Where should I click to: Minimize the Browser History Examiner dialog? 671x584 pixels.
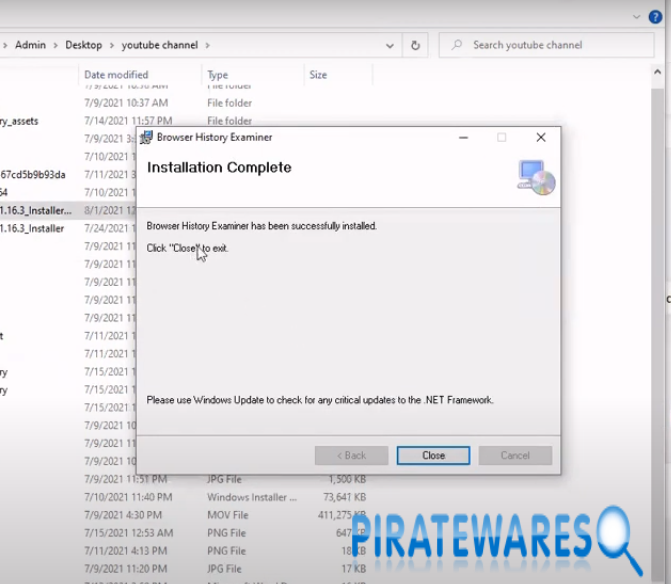coord(462,137)
